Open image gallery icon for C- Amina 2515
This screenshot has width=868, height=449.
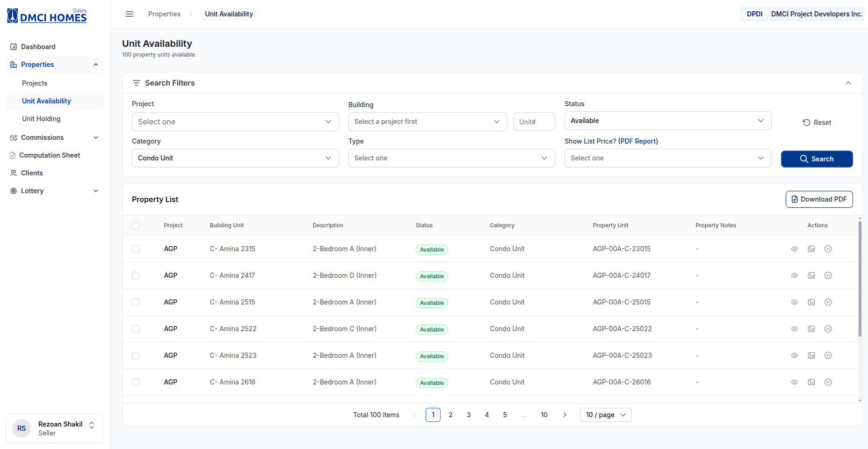(x=811, y=302)
